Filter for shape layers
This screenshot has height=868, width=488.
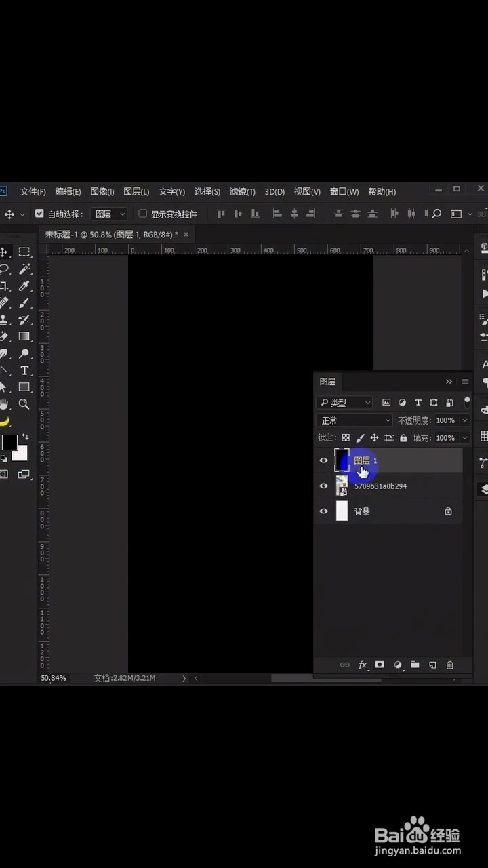(x=434, y=402)
